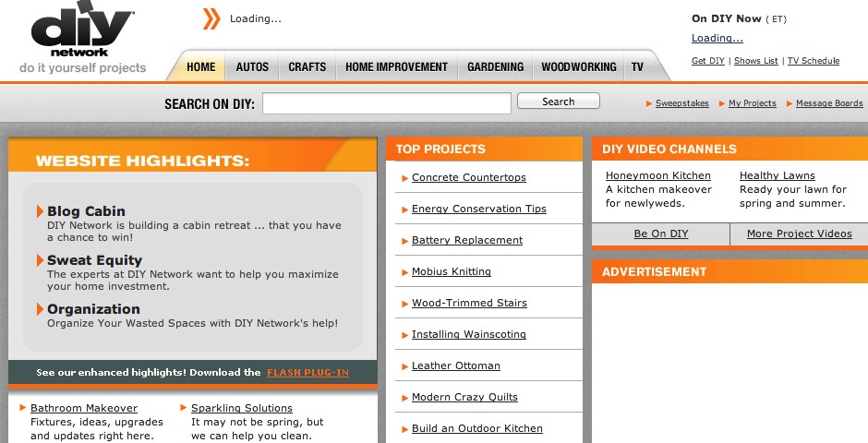Screen dimensions: 868x443
Task: Open the My Projects link
Action: 753,103
